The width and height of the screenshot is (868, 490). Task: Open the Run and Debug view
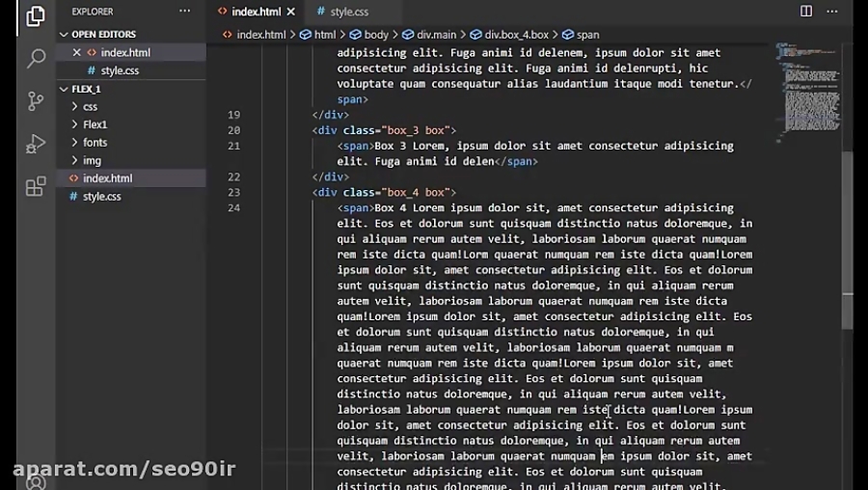pyautogui.click(x=36, y=144)
